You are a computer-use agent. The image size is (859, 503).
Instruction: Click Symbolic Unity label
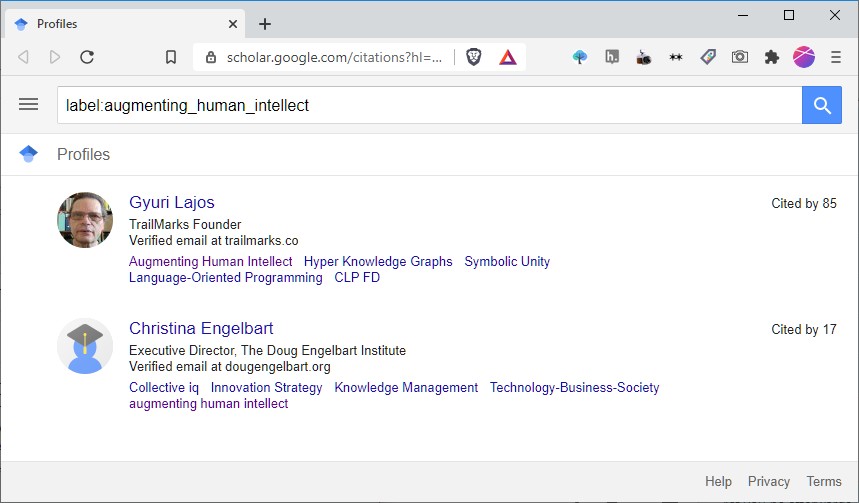[x=507, y=261]
